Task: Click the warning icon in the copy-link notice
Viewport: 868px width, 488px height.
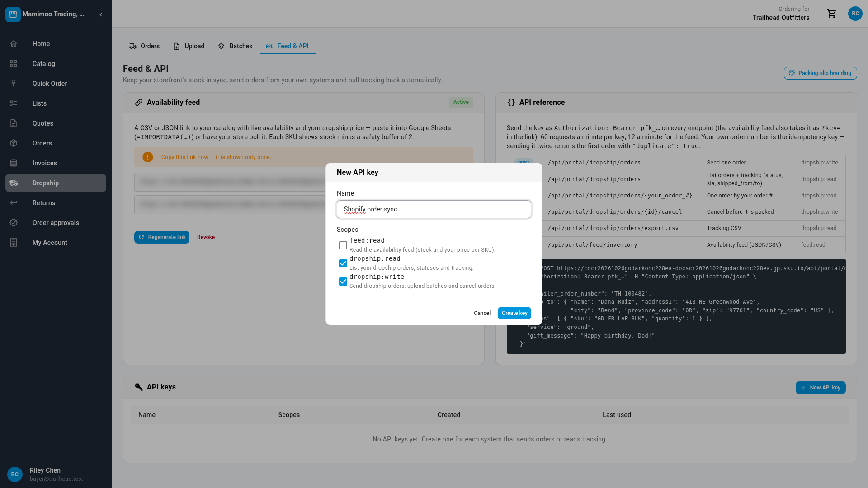Action: (148, 157)
